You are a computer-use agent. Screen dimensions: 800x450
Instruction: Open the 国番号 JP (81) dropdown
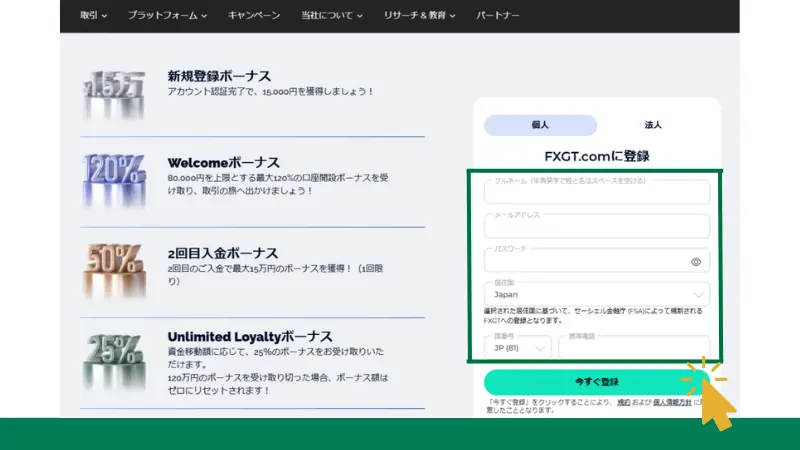[x=517, y=347]
